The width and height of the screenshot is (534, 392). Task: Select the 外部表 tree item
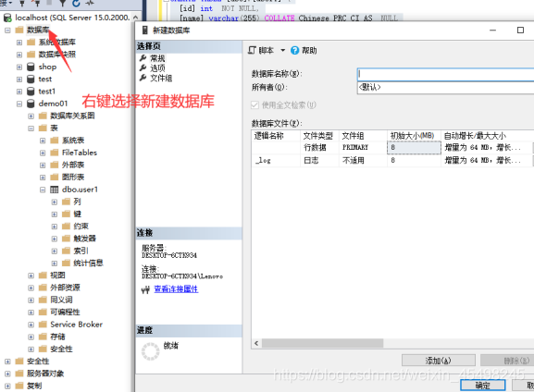pyautogui.click(x=73, y=165)
